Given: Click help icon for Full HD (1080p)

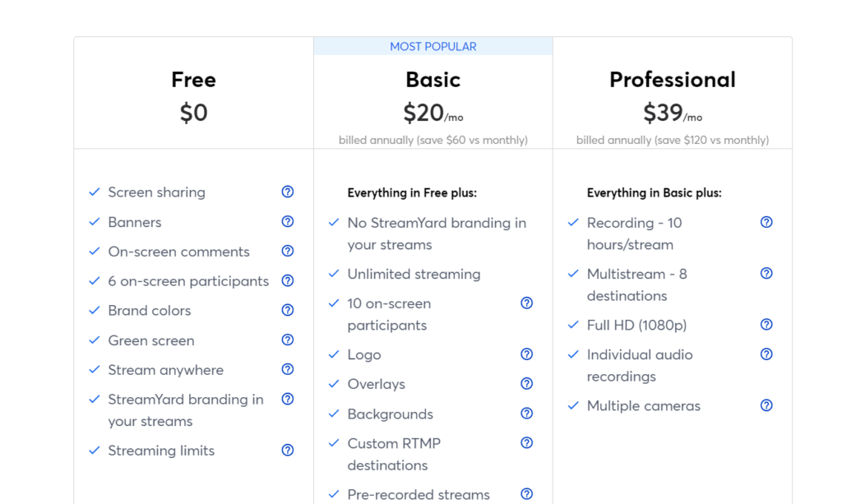Looking at the screenshot, I should [766, 325].
